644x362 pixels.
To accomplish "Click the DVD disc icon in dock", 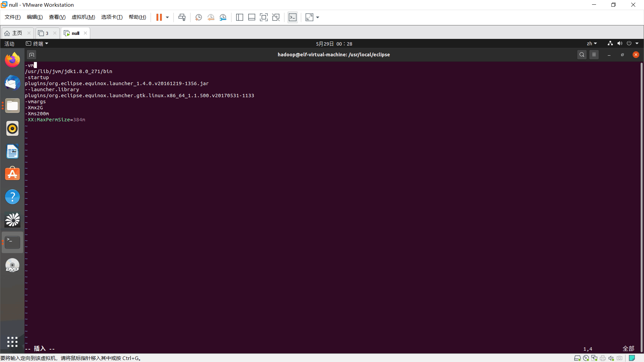I will 12,265.
